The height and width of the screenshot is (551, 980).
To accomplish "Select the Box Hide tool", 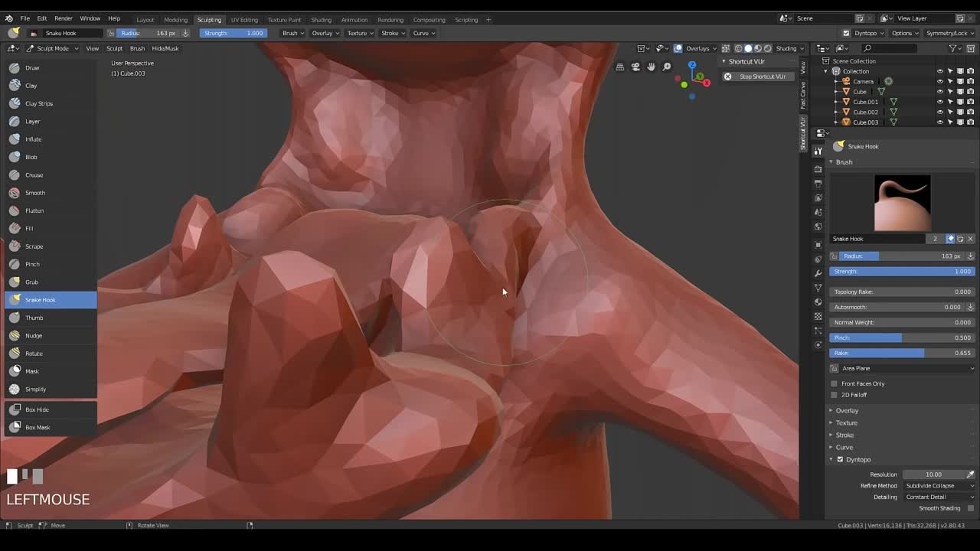I will (x=51, y=409).
